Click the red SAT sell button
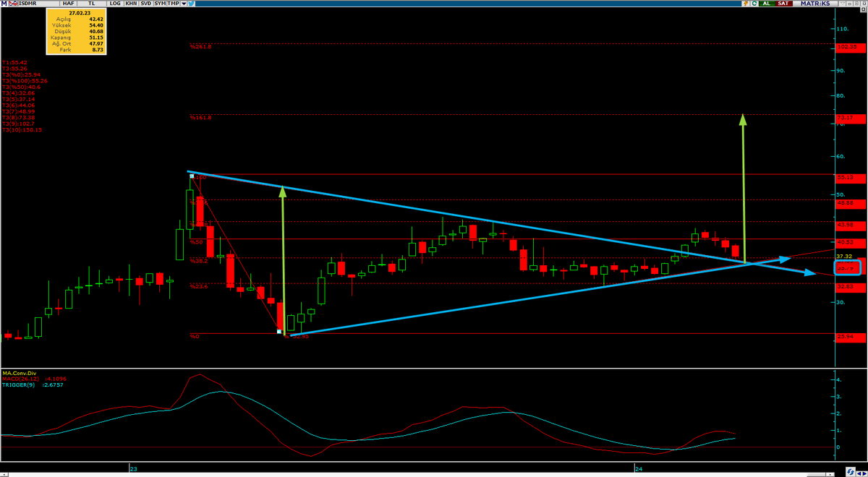 click(783, 4)
